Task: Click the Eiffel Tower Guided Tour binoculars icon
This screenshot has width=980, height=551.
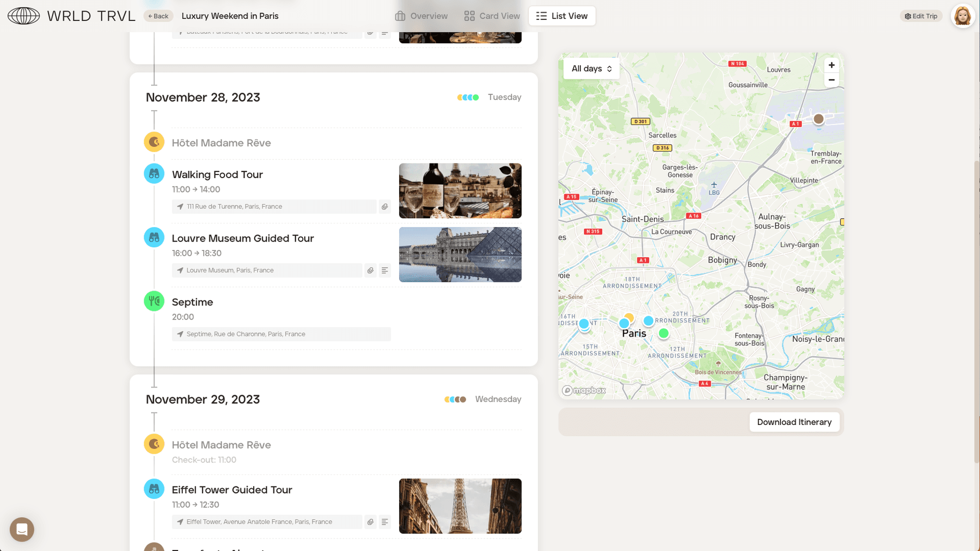Action: click(154, 489)
